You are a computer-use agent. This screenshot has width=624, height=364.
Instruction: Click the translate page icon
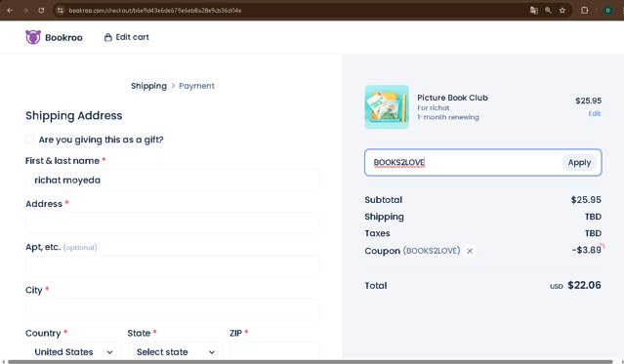533,11
